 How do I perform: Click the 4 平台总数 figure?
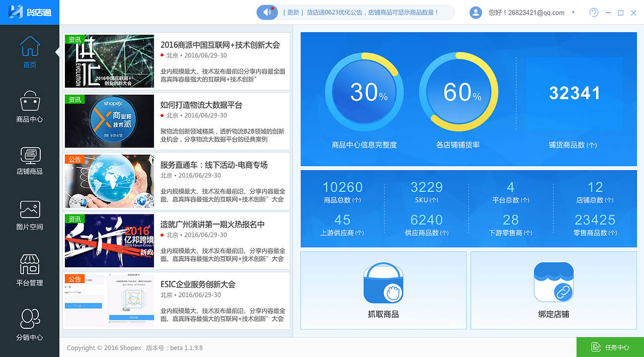[511, 187]
